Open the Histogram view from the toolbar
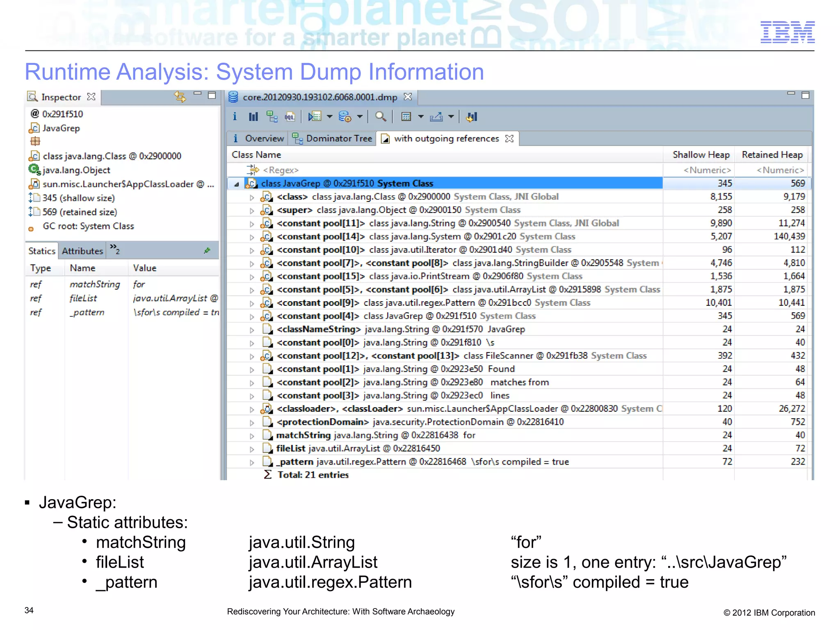Image resolution: width=840 pixels, height=630 pixels. click(x=253, y=117)
